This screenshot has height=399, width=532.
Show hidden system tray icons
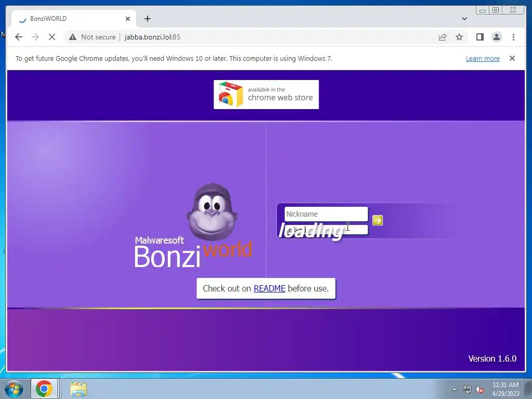(x=454, y=389)
